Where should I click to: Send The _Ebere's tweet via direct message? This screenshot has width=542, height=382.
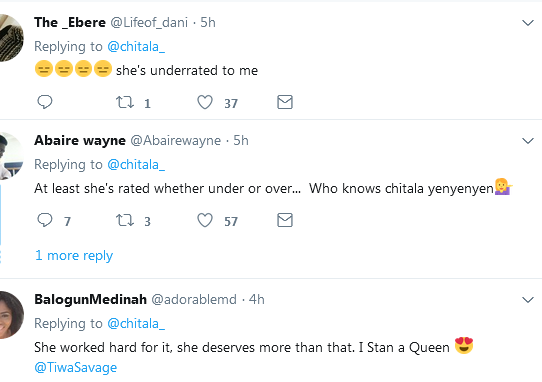coord(285,102)
